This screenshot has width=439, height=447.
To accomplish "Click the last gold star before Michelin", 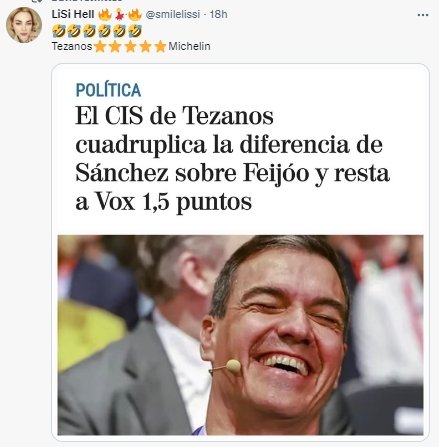I will [160, 46].
